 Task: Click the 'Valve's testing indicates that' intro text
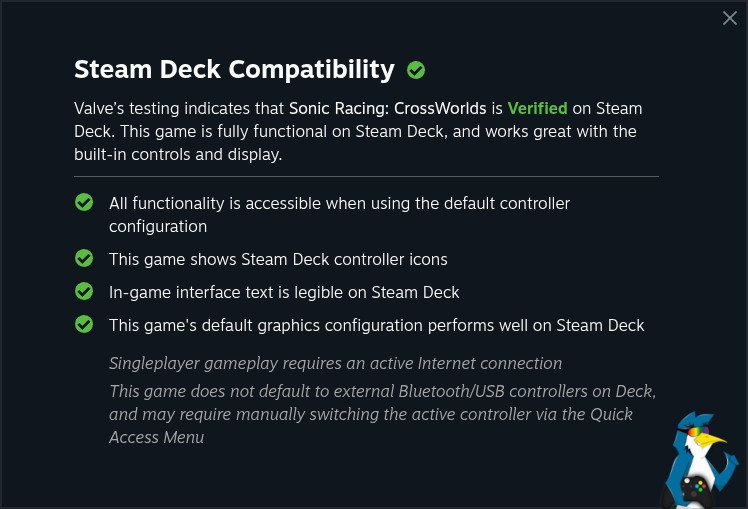coord(180,108)
